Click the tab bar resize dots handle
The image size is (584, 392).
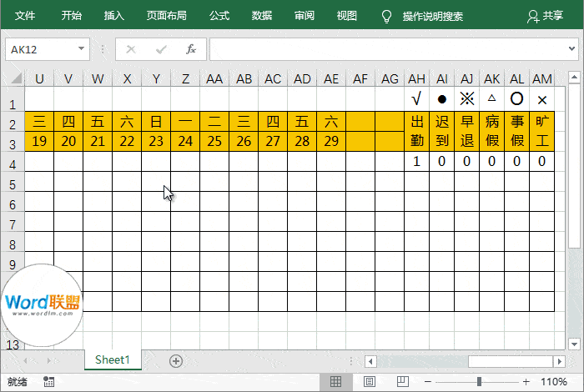point(351,361)
